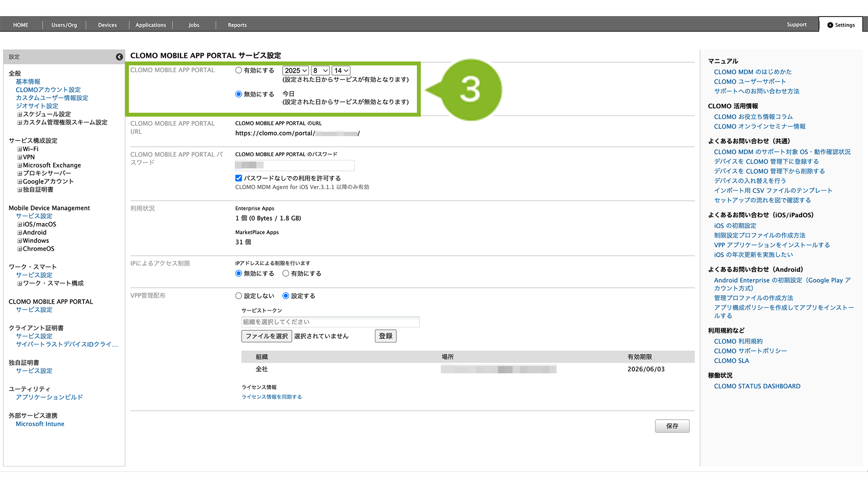Go to the Reports menu
Viewport: 868px width, 488px height.
(237, 25)
